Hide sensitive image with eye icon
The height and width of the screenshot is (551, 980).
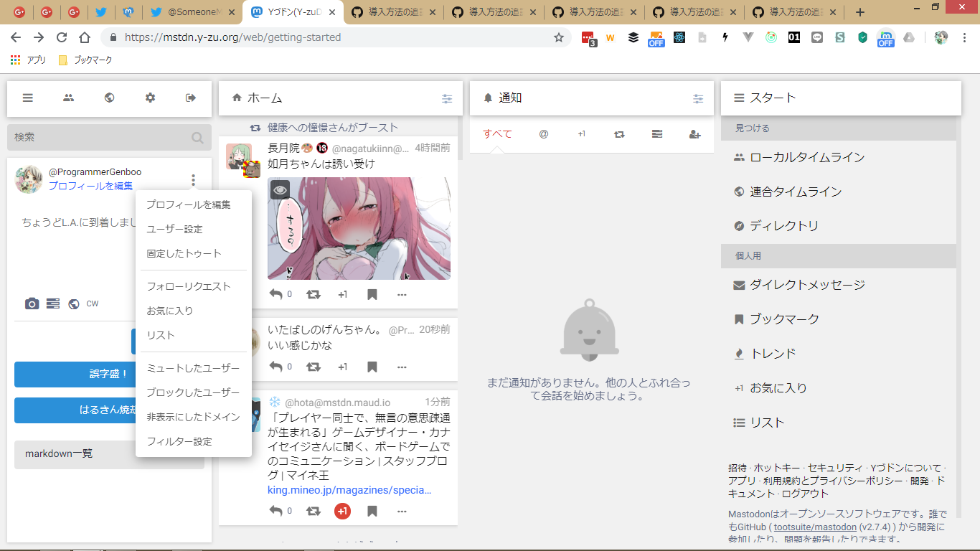pos(280,189)
